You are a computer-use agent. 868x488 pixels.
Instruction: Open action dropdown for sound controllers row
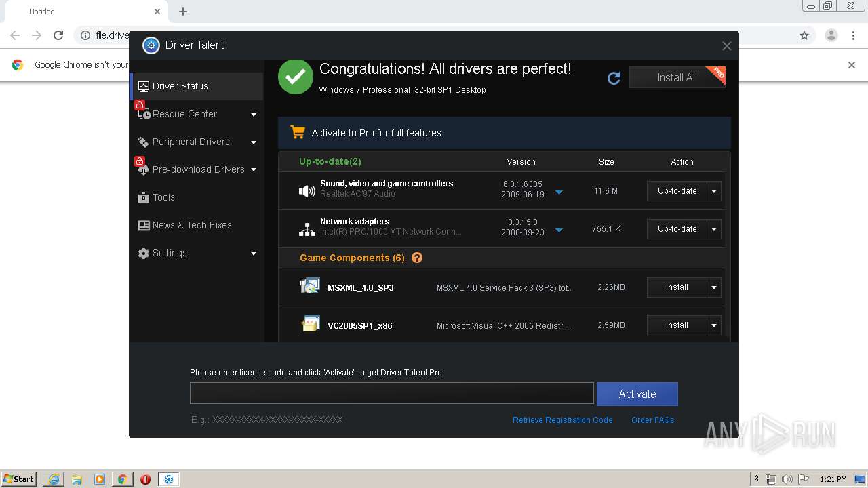point(714,191)
